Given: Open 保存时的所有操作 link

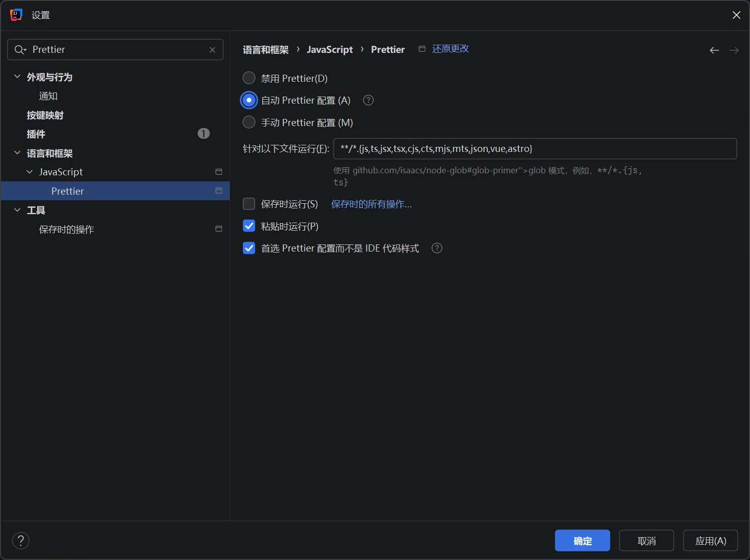Looking at the screenshot, I should (371, 204).
